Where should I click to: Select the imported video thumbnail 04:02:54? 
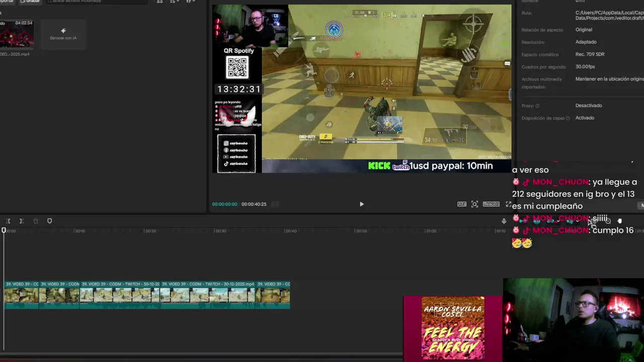[17, 35]
